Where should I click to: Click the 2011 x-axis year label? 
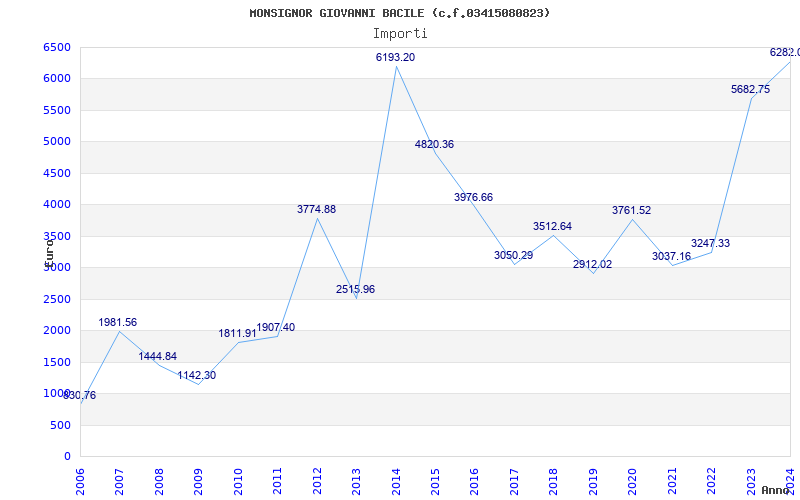[277, 482]
